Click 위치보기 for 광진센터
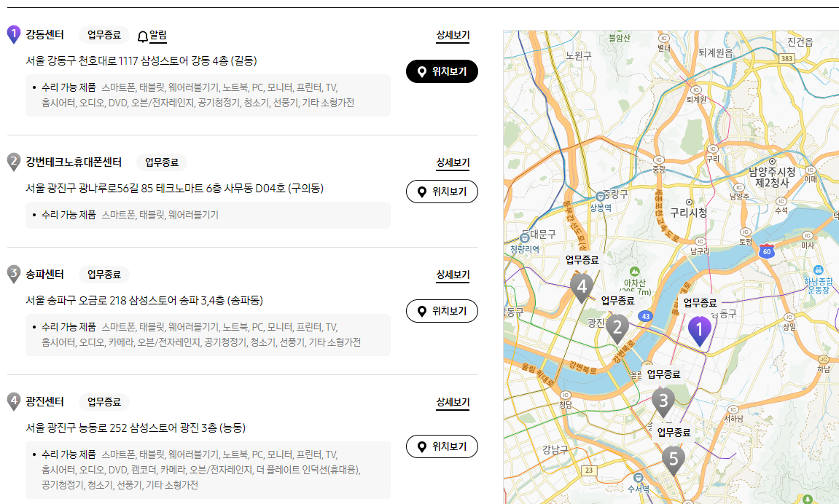839x504 pixels. [441, 446]
